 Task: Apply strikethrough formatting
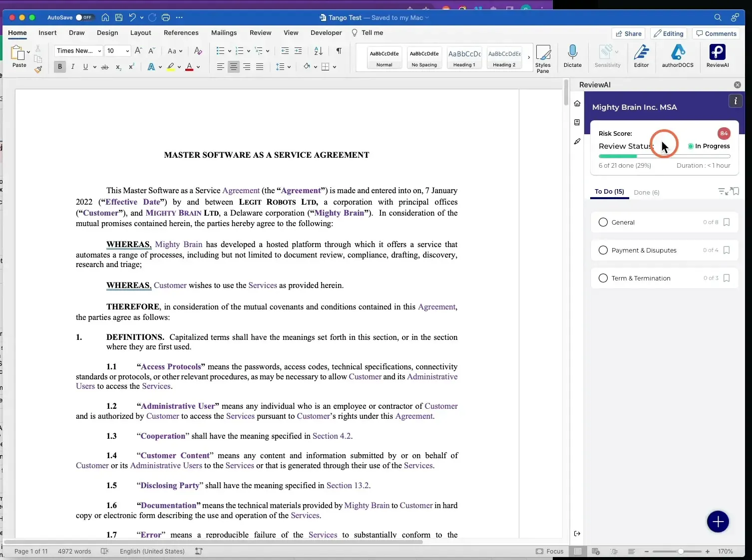[x=104, y=67]
